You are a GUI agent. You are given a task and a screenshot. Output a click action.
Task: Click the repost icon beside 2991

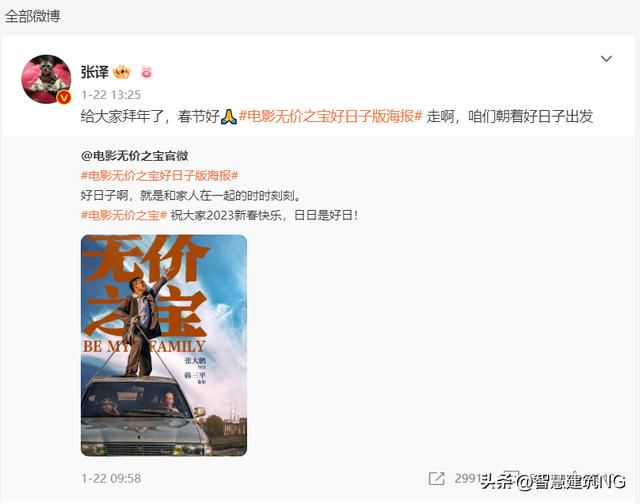coord(436,478)
